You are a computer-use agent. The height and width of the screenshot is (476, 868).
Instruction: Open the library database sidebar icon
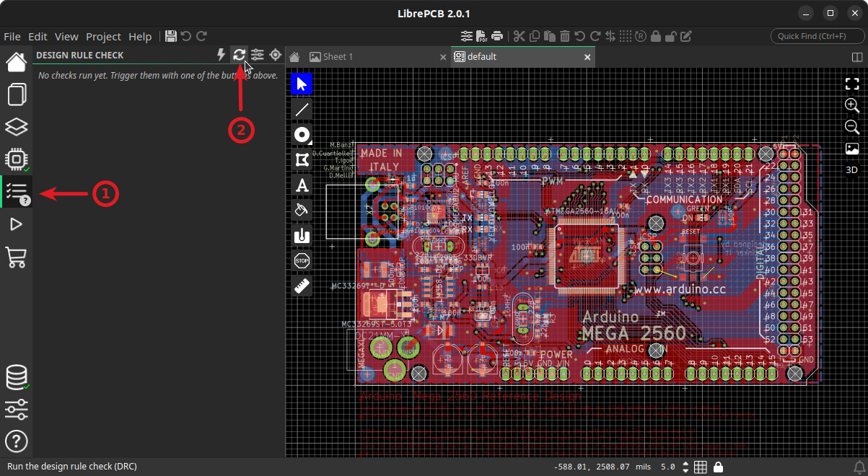point(16,377)
